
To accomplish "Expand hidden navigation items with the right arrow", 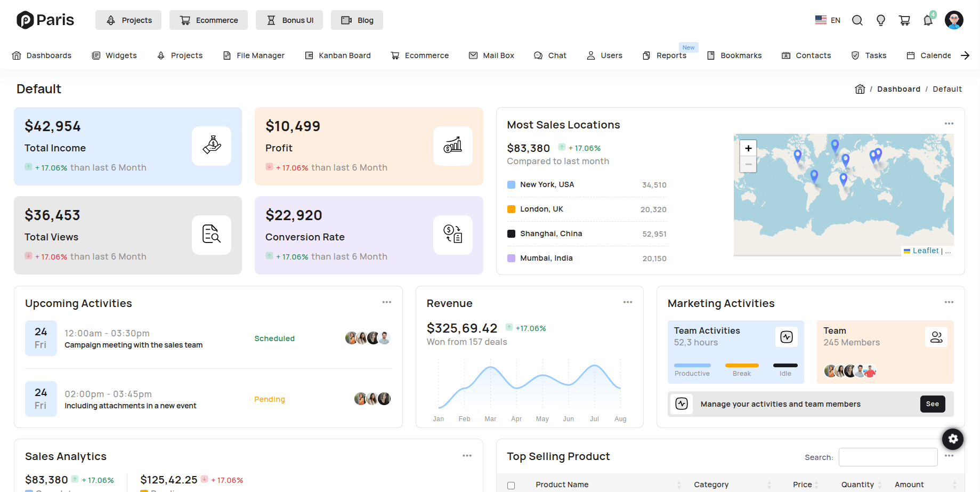I will point(966,55).
